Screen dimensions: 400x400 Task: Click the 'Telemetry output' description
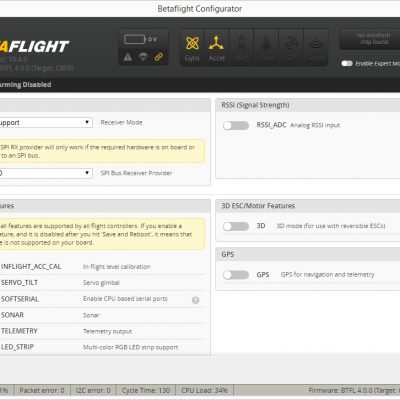[x=107, y=331]
